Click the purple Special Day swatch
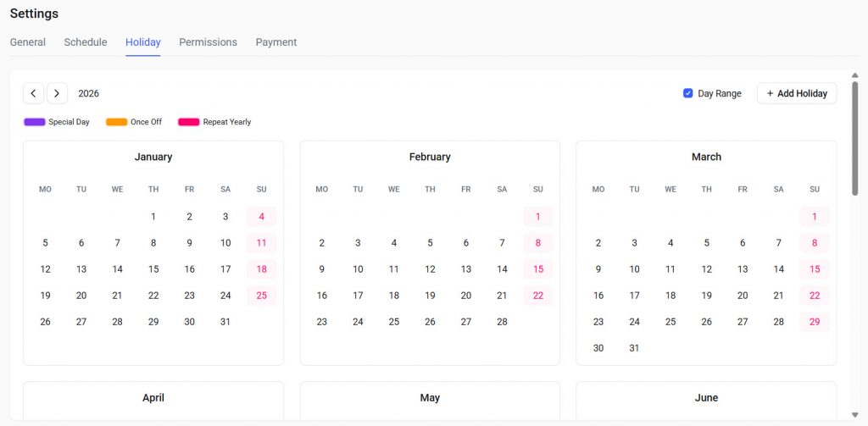 tap(35, 122)
